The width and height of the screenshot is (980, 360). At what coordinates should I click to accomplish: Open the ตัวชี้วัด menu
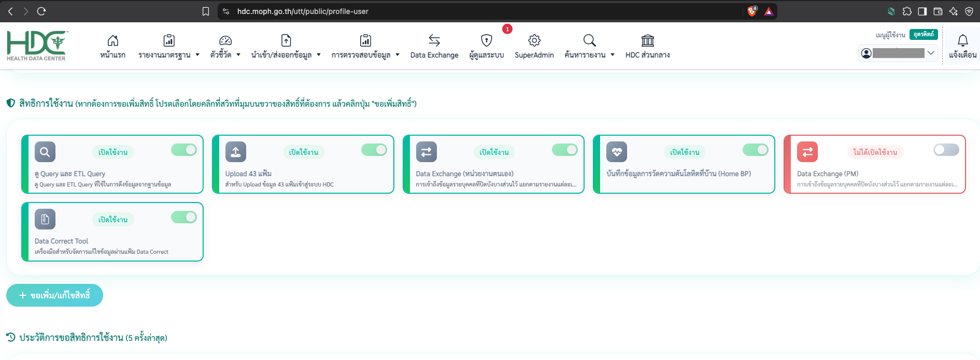click(x=225, y=55)
